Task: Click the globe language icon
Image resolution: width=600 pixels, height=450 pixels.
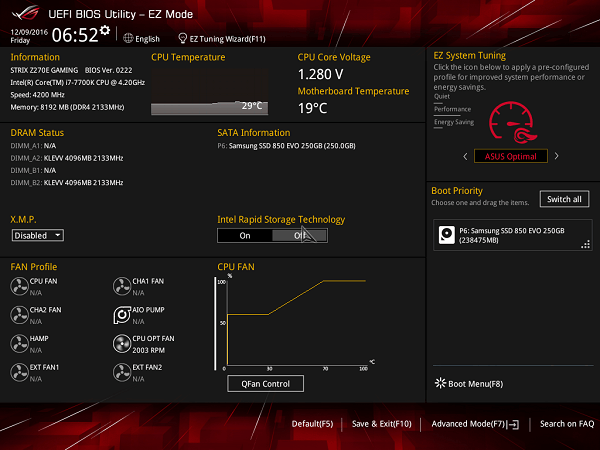Action: (x=128, y=38)
